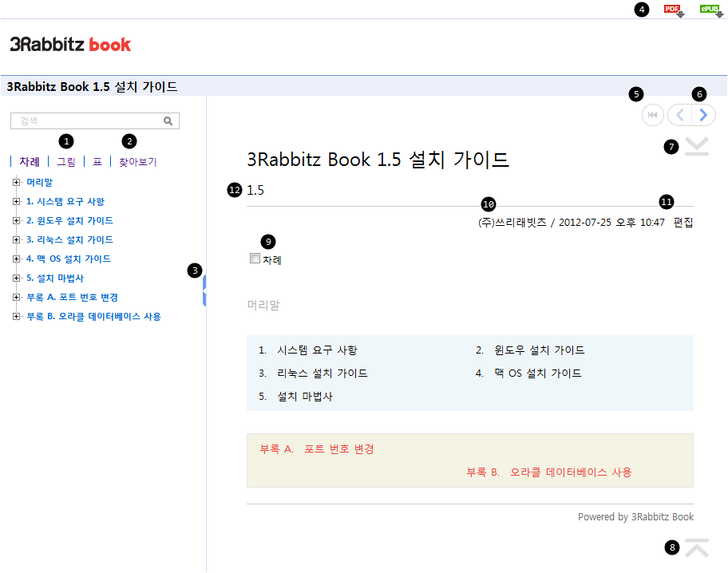
Task: Jump to bottom of page arrow
Action: (x=697, y=146)
